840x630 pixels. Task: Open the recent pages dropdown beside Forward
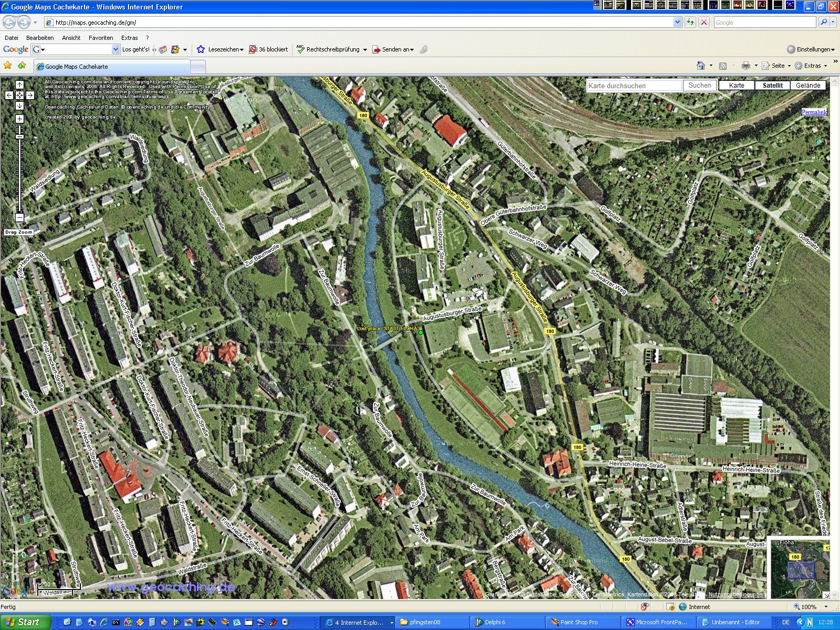(35, 23)
